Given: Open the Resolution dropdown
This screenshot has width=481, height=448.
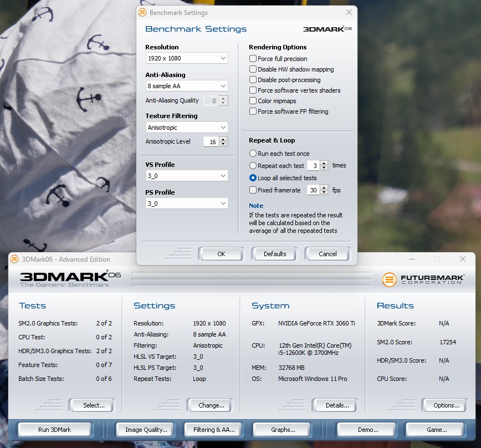Looking at the screenshot, I should coord(187,58).
